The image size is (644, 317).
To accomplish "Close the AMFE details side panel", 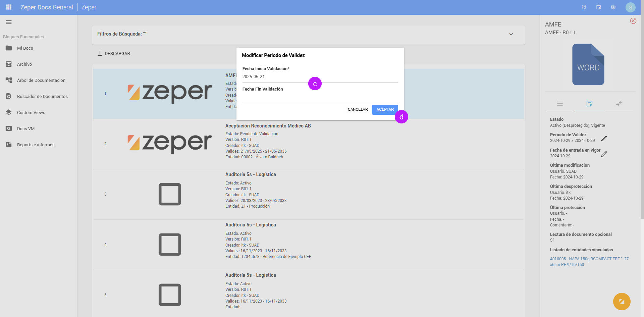I will pos(633,21).
